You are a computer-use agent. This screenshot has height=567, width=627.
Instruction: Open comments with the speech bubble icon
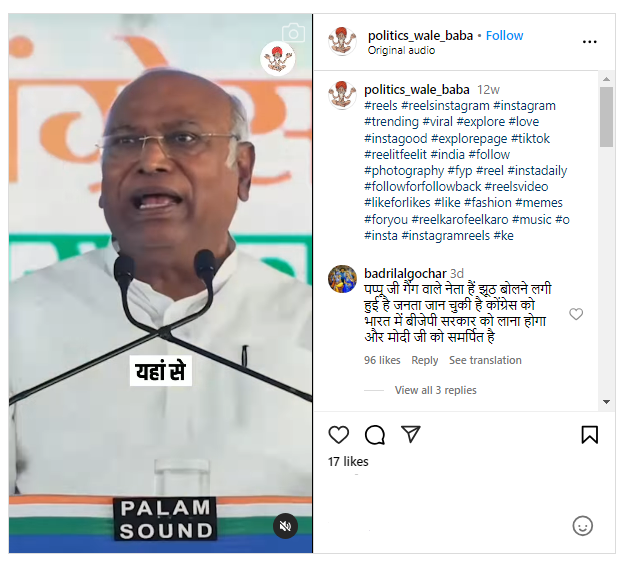[375, 435]
